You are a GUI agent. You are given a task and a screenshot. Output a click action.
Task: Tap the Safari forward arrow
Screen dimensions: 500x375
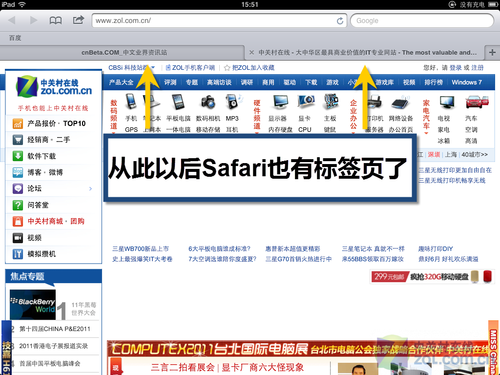(x=33, y=20)
